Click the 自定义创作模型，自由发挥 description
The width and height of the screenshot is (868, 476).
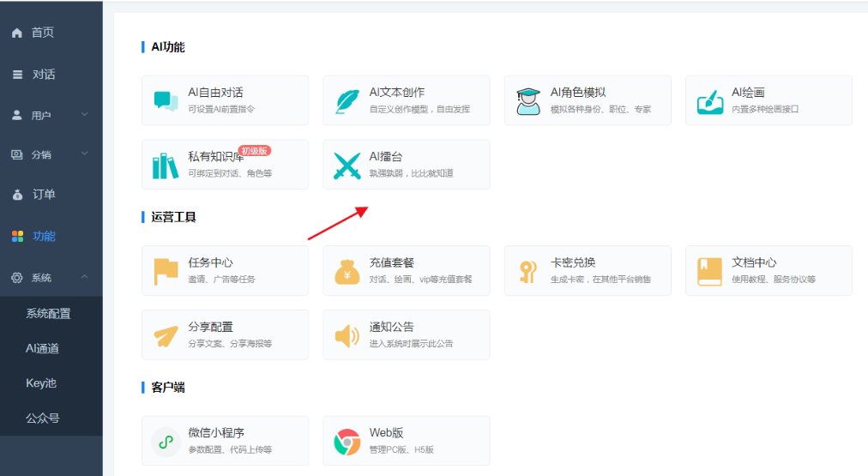coord(419,109)
